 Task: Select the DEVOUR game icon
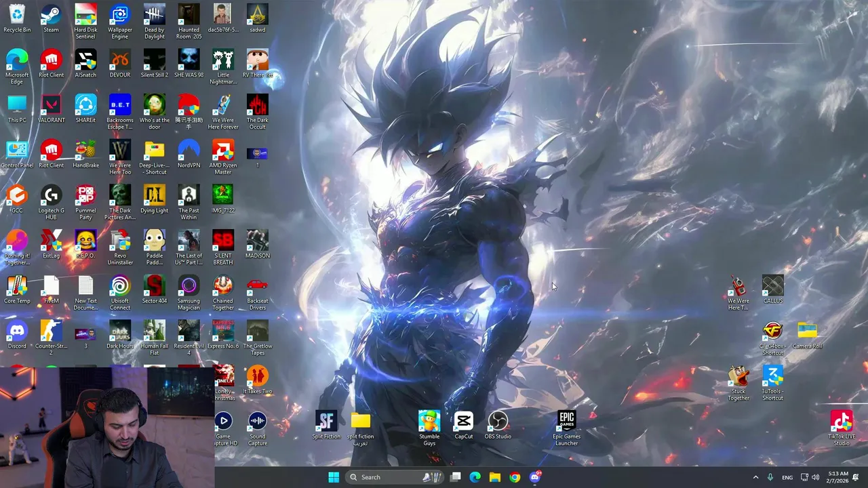120,63
